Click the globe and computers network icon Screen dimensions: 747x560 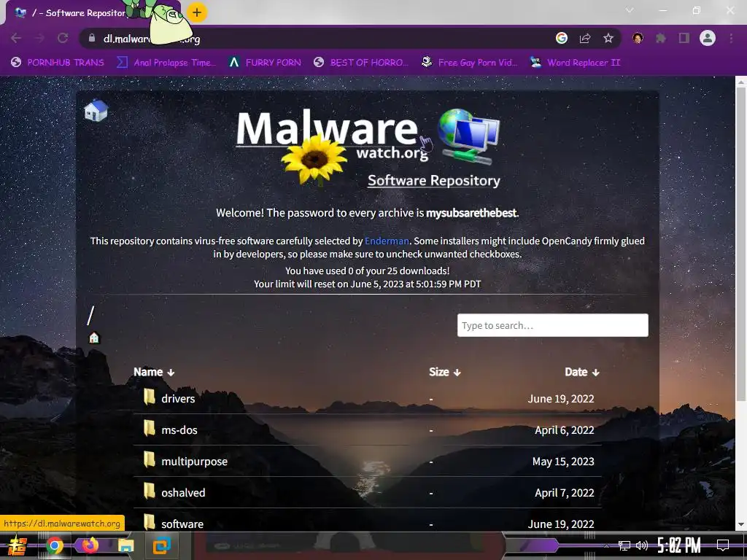point(469,136)
